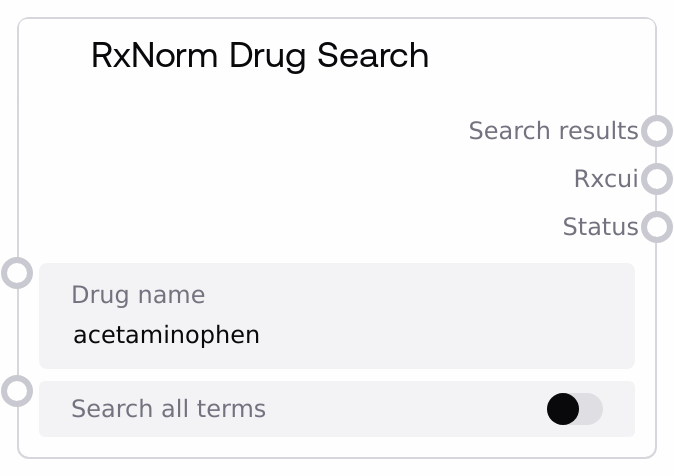This screenshot has height=476, width=674.
Task: Click empty node area left of Rxcui
Action: tap(300, 179)
